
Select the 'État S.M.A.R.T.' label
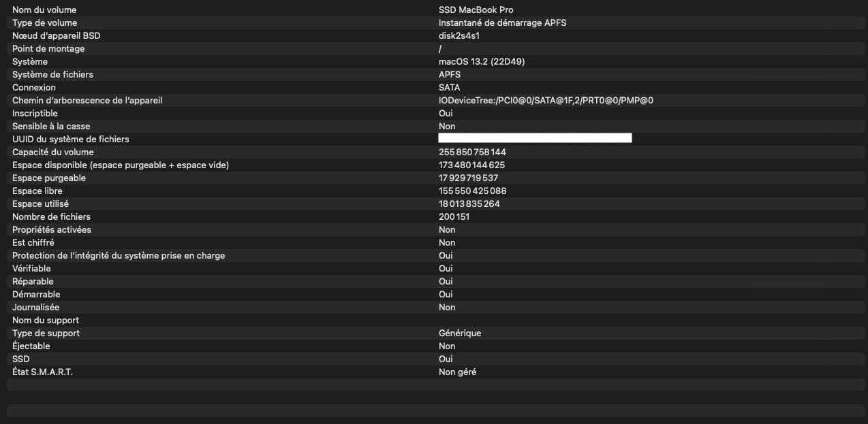(42, 372)
